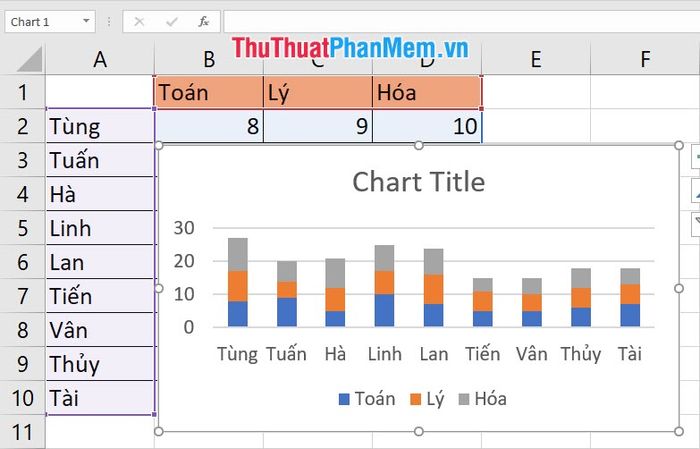
Task: Select row 1 header
Action: (x=22, y=92)
